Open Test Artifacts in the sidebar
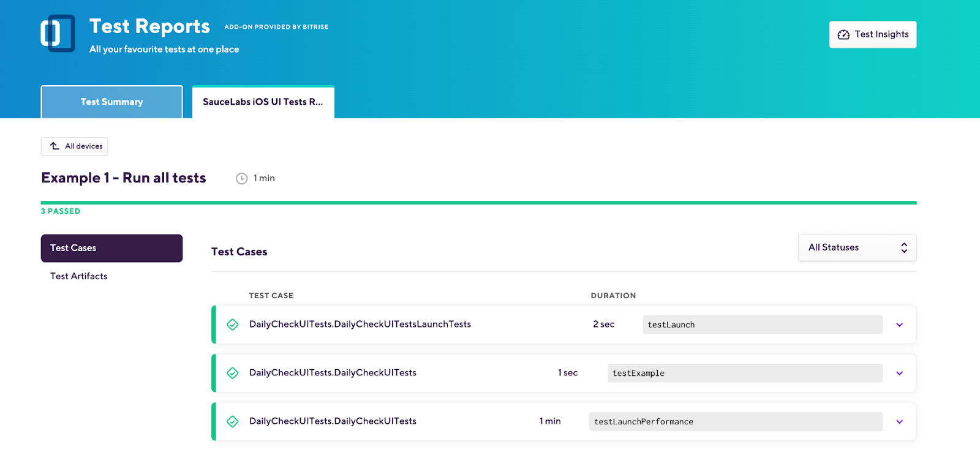 click(79, 276)
